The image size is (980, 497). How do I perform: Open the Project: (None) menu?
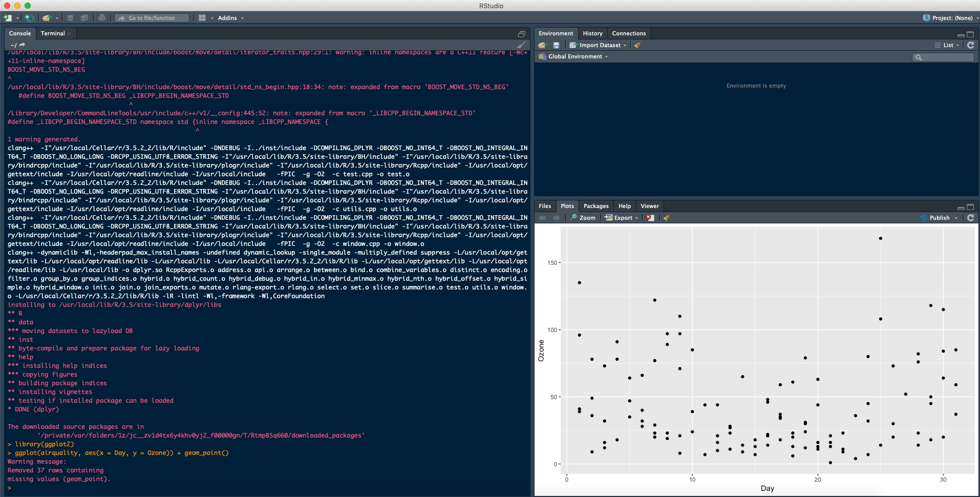click(x=950, y=18)
